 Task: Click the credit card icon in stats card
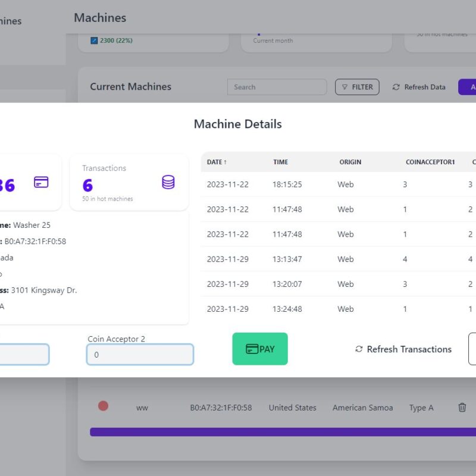[x=41, y=183]
